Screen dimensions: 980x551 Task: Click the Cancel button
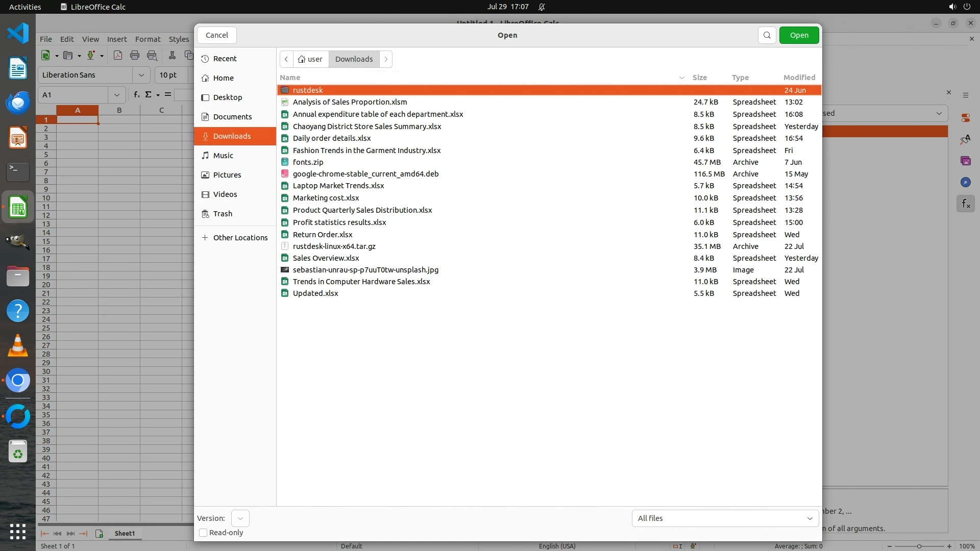click(216, 35)
